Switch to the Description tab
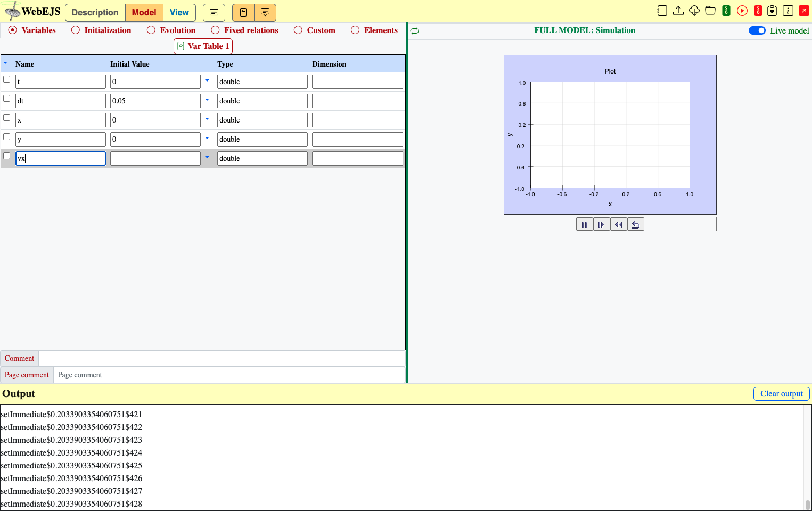 [95, 12]
